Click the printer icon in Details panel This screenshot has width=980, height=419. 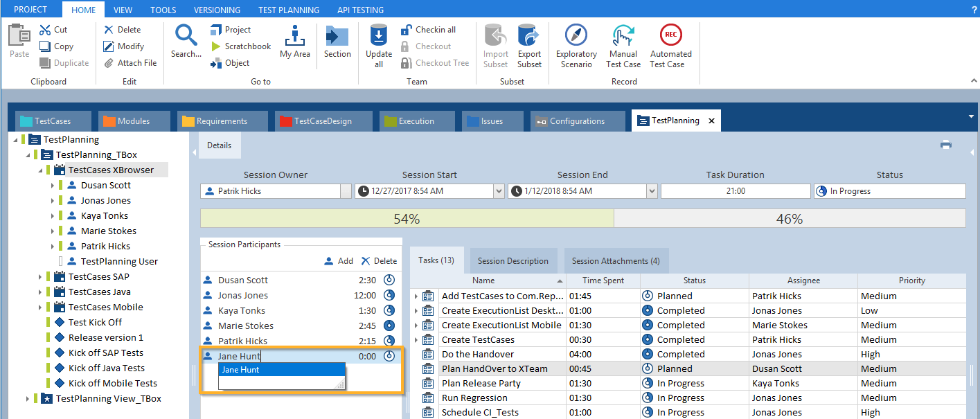coord(946,145)
